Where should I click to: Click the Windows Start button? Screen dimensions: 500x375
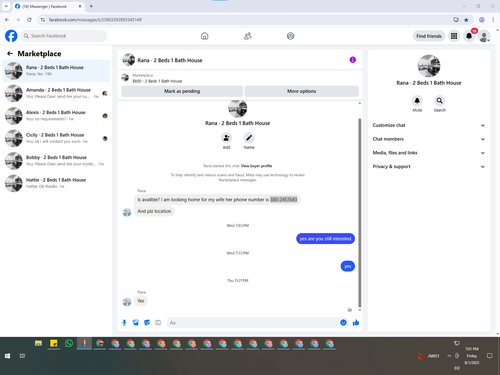coord(7,356)
